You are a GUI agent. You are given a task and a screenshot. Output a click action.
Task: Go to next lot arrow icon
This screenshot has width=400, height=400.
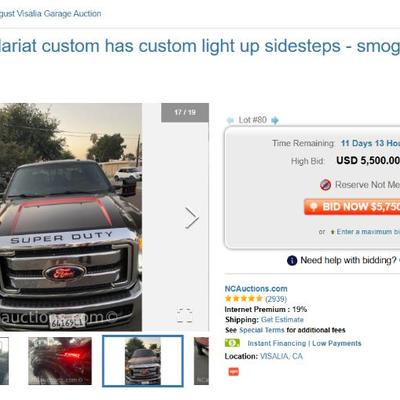(275, 120)
